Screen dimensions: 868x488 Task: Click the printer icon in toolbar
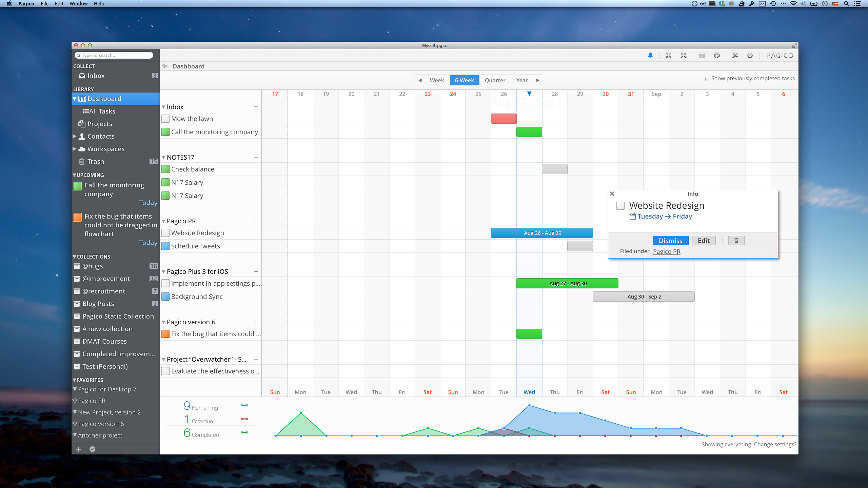(716, 56)
